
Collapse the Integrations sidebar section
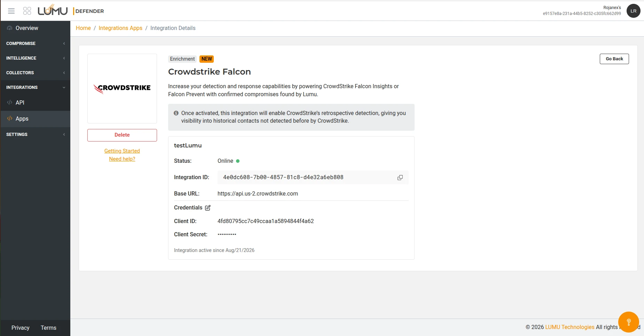point(35,87)
